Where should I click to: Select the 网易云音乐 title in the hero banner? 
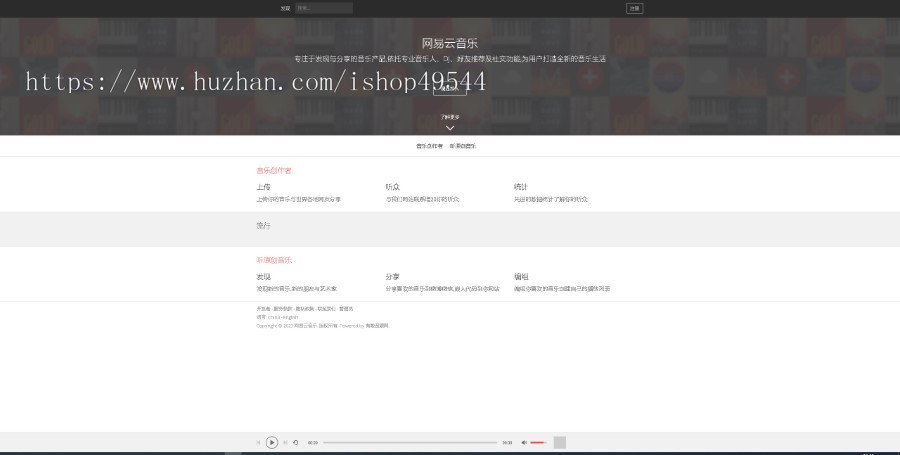(x=450, y=43)
